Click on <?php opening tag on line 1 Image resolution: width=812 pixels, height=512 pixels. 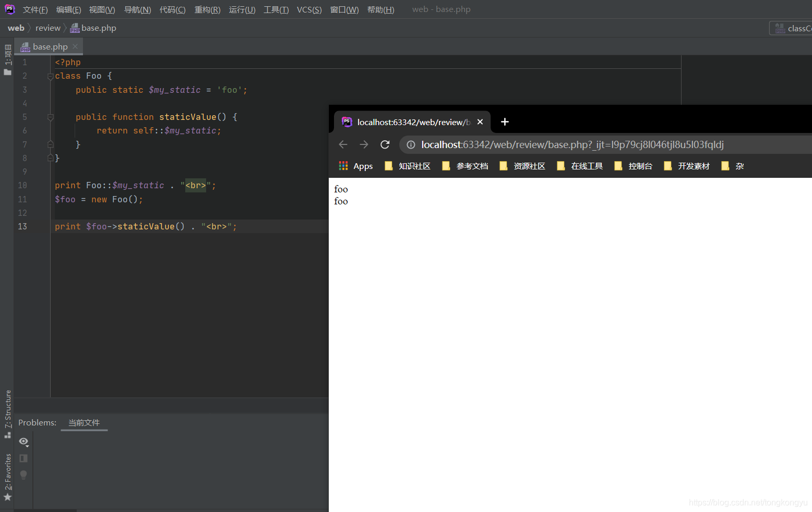pos(68,62)
